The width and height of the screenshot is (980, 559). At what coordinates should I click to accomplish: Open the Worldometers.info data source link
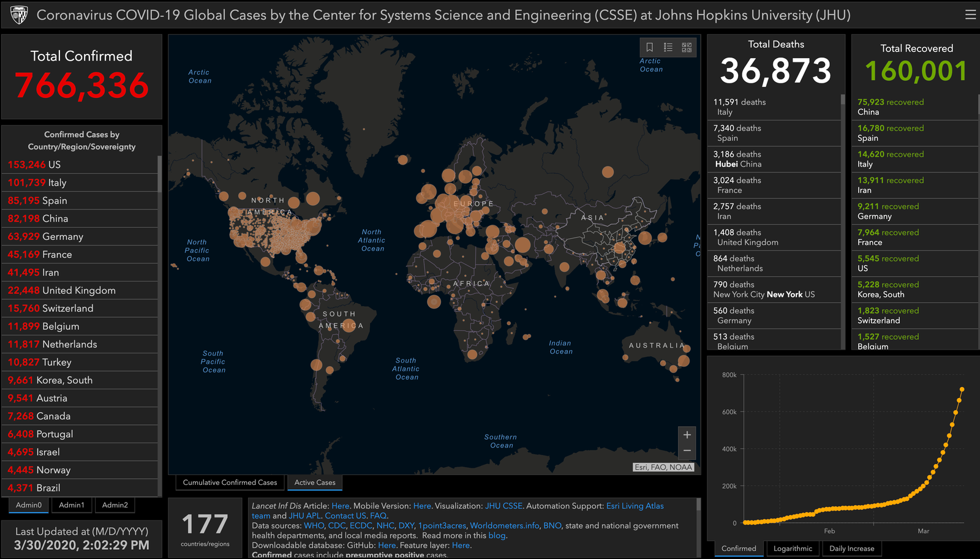[x=505, y=525]
